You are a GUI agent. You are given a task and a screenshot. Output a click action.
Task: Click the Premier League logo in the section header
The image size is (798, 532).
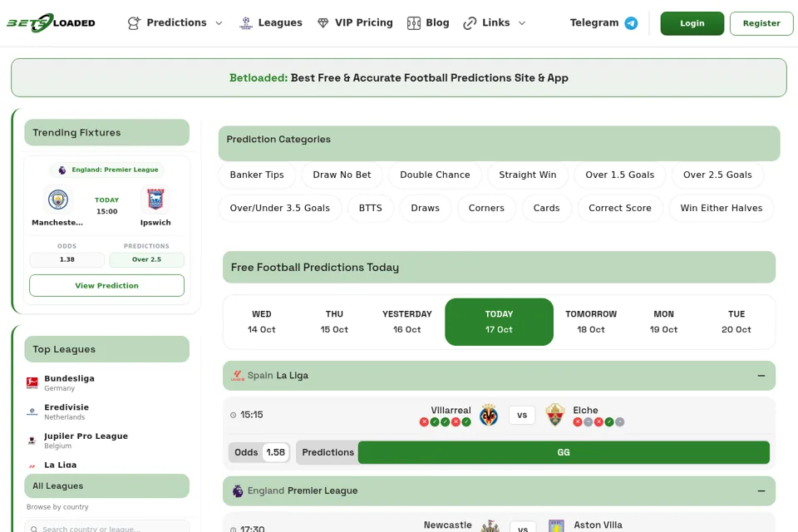click(238, 490)
